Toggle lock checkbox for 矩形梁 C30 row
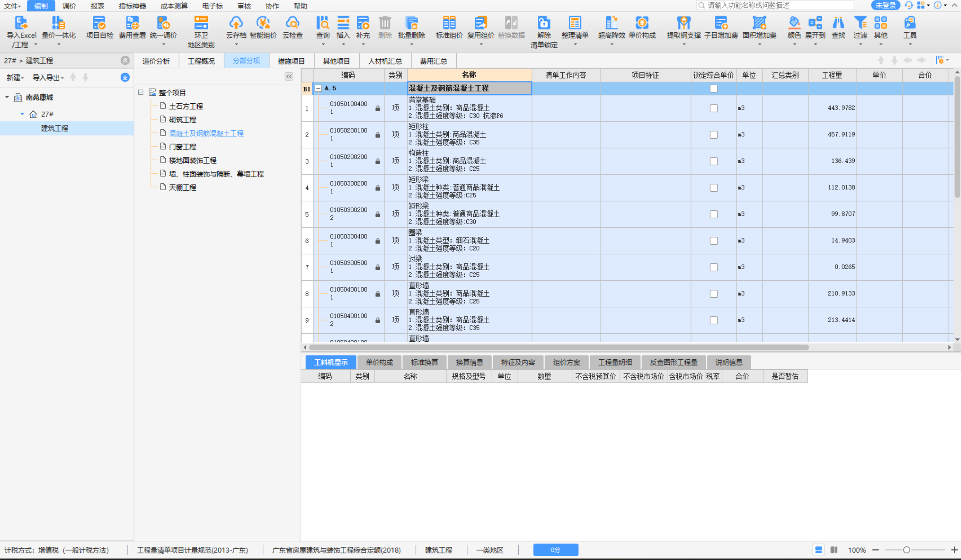 point(713,214)
